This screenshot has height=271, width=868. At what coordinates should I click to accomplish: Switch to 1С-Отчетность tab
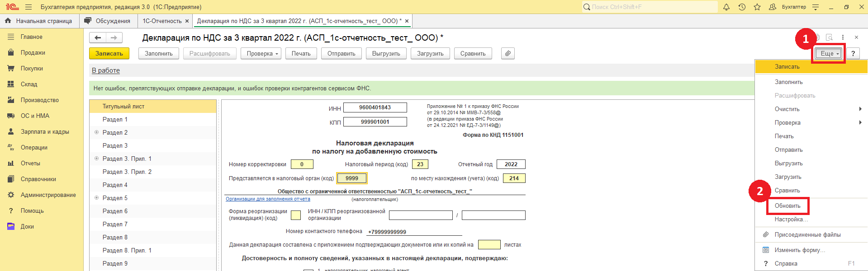(x=162, y=21)
